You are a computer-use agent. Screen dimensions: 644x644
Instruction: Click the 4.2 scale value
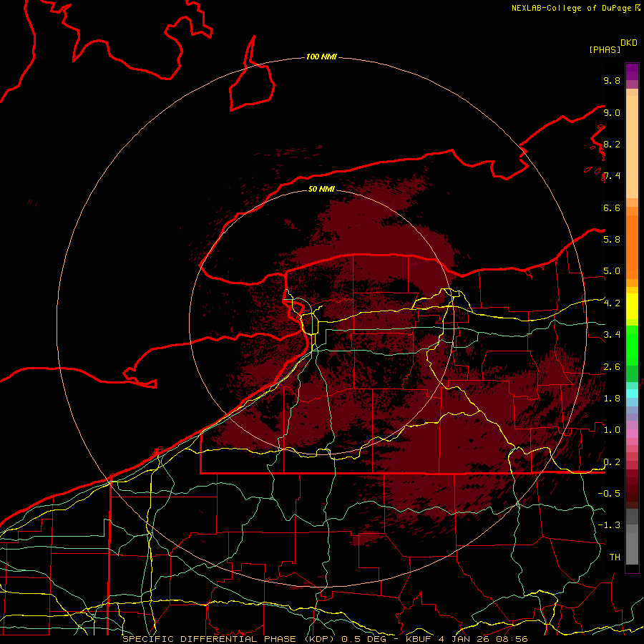coord(612,303)
